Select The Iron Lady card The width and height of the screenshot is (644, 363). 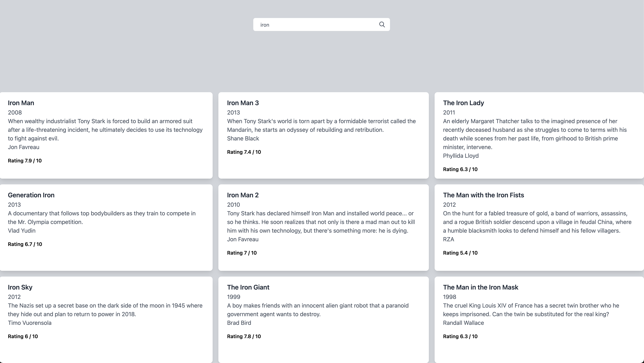[464, 103]
